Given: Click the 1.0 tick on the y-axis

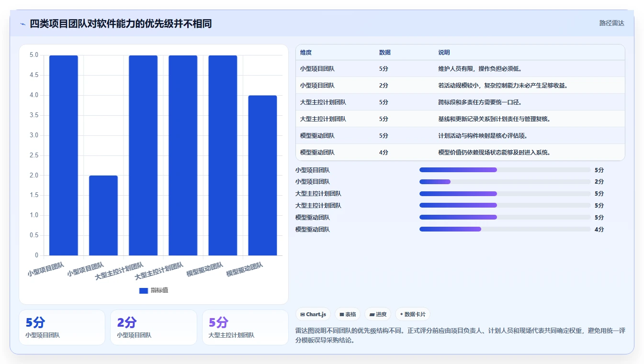Looking at the screenshot, I should click(x=34, y=215).
